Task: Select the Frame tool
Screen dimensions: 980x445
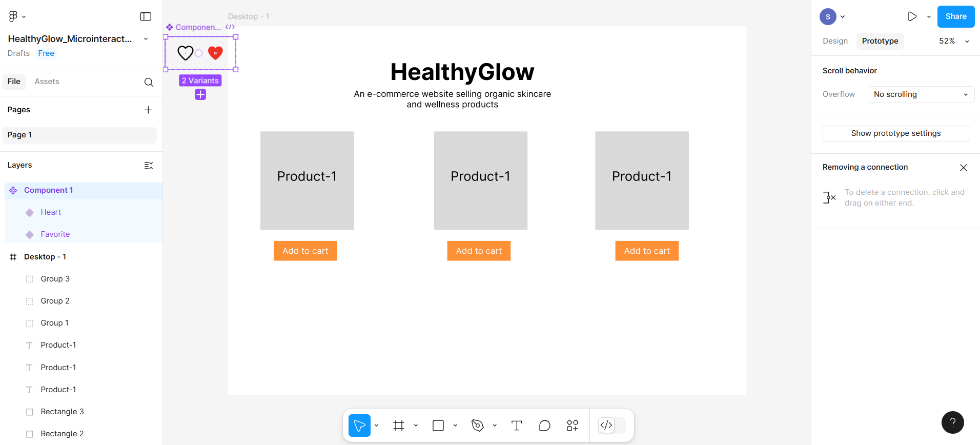Action: click(x=399, y=426)
